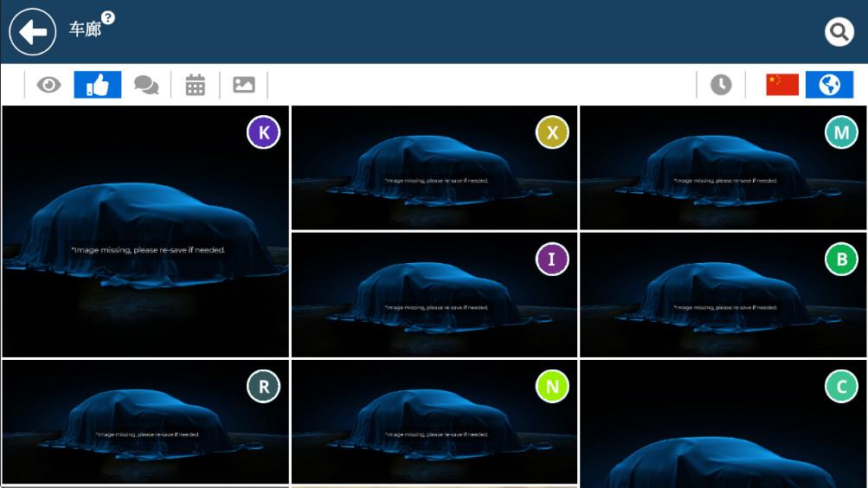
Task: Open car thumbnail with C avatar
Action: (x=723, y=441)
